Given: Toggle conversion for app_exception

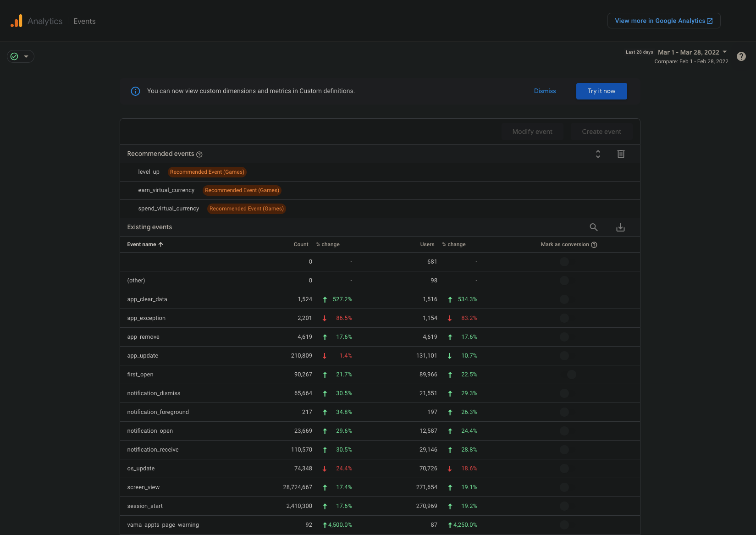Looking at the screenshot, I should tap(564, 318).
